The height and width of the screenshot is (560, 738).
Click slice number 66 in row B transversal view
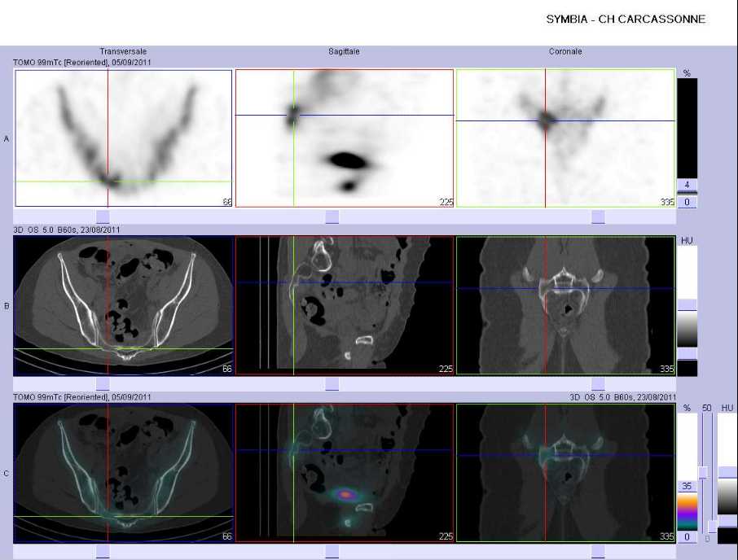[x=227, y=369]
